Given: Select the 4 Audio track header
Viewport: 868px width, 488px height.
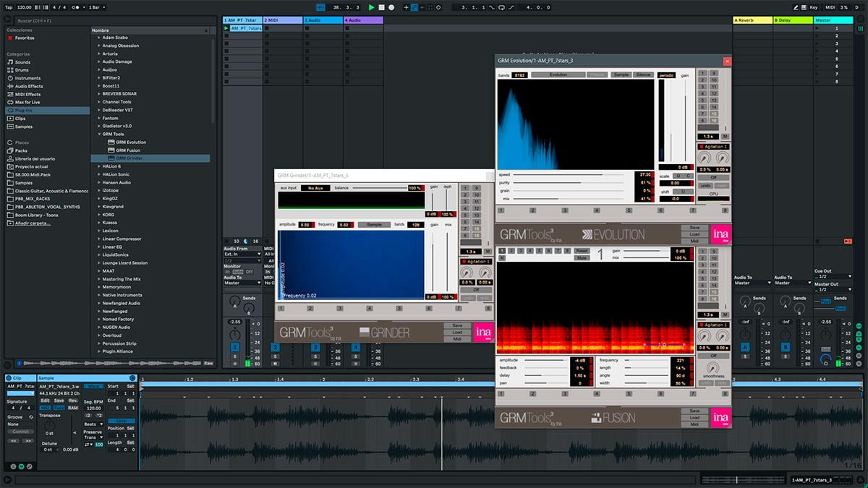Looking at the screenshot, I should tap(363, 20).
